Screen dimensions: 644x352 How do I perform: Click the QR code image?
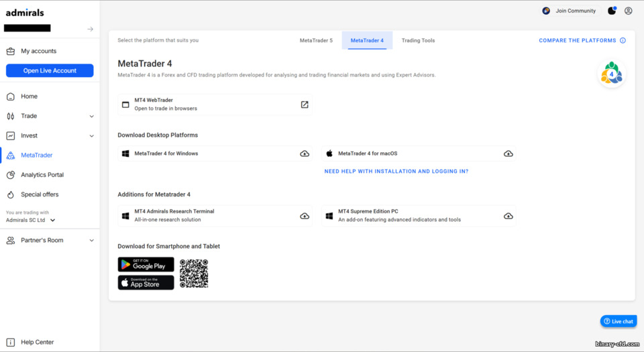(194, 274)
